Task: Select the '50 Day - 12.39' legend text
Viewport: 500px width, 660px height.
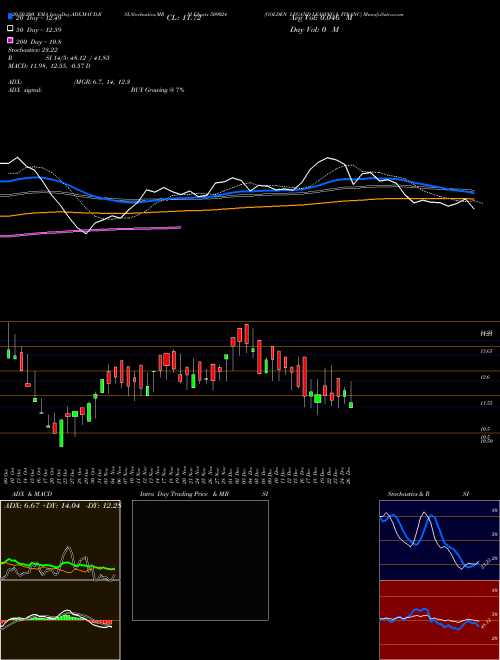Action: 39,30
